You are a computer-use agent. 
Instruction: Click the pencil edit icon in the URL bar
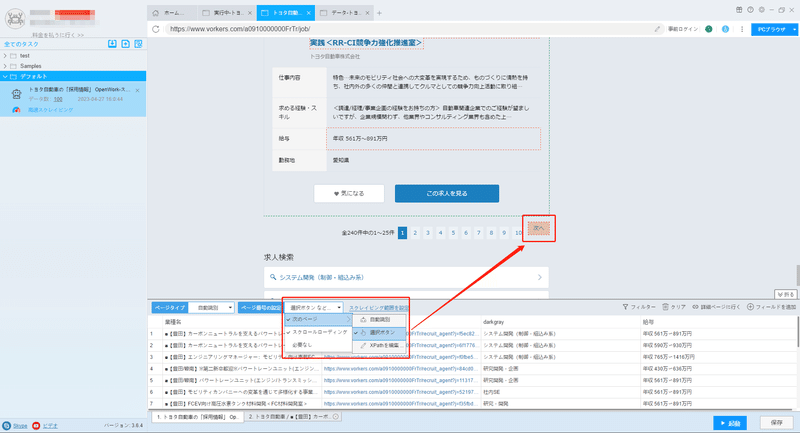[657, 29]
